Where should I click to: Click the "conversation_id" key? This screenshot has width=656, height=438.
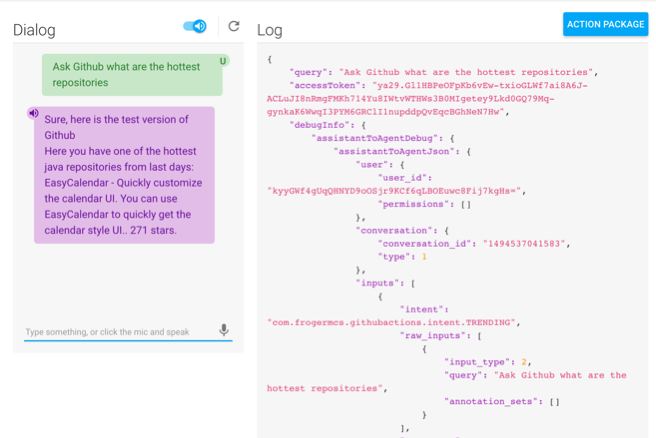424,243
